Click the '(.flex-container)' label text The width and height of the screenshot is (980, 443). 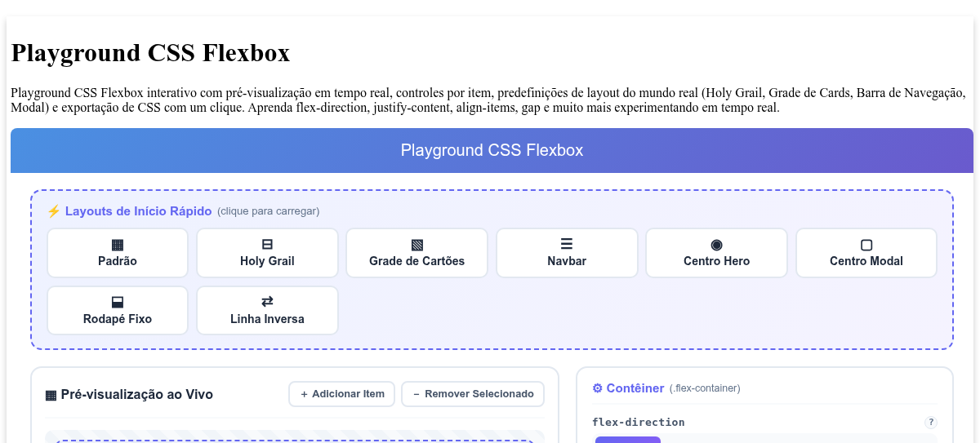705,388
